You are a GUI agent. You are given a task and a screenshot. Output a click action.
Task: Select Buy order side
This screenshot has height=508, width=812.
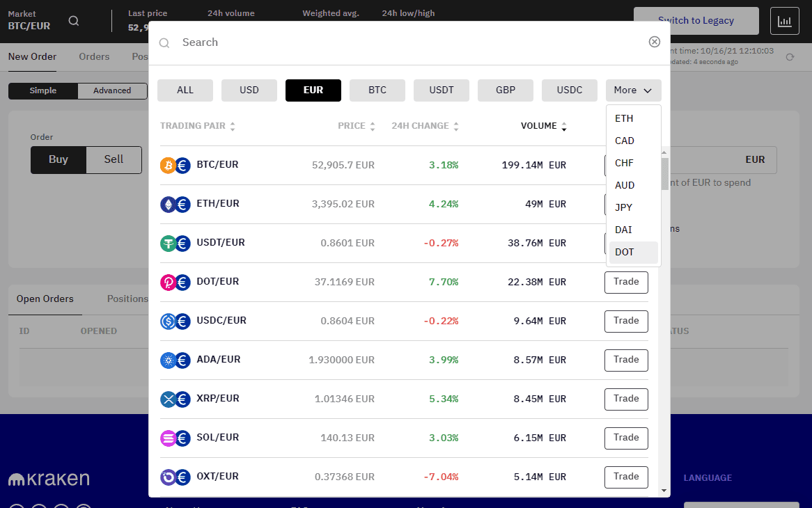pos(58,160)
